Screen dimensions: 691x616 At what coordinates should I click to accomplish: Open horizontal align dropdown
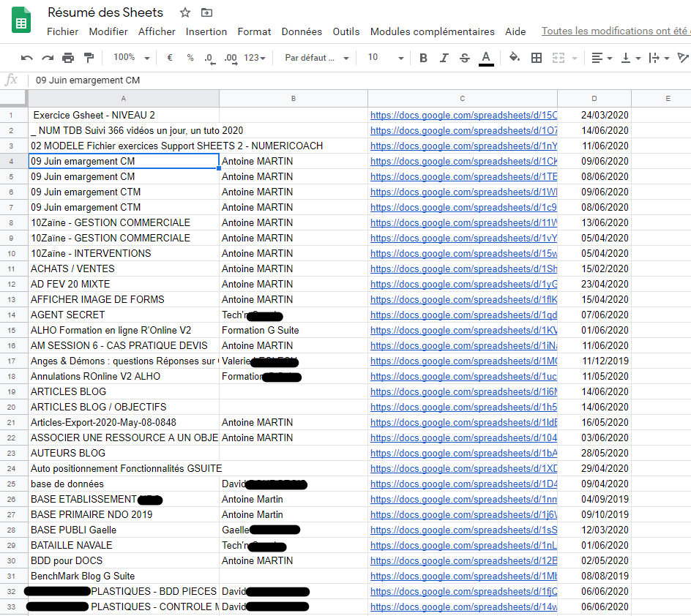(x=602, y=58)
